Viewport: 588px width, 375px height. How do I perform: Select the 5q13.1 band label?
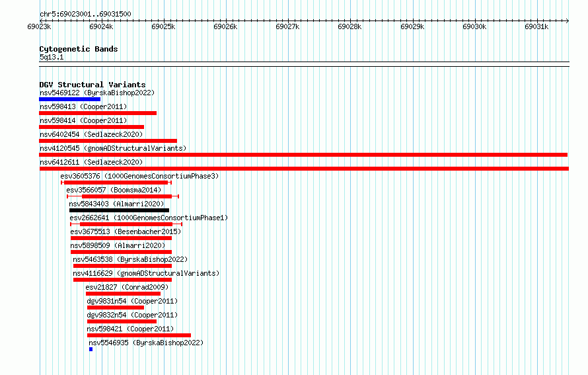52,57
